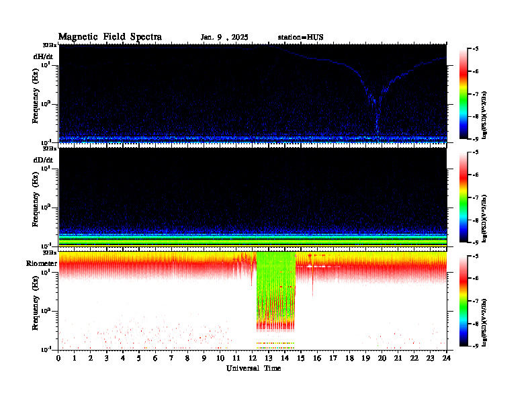
Task: Click the dD/dt spectrogram plot area
Action: pos(253,197)
